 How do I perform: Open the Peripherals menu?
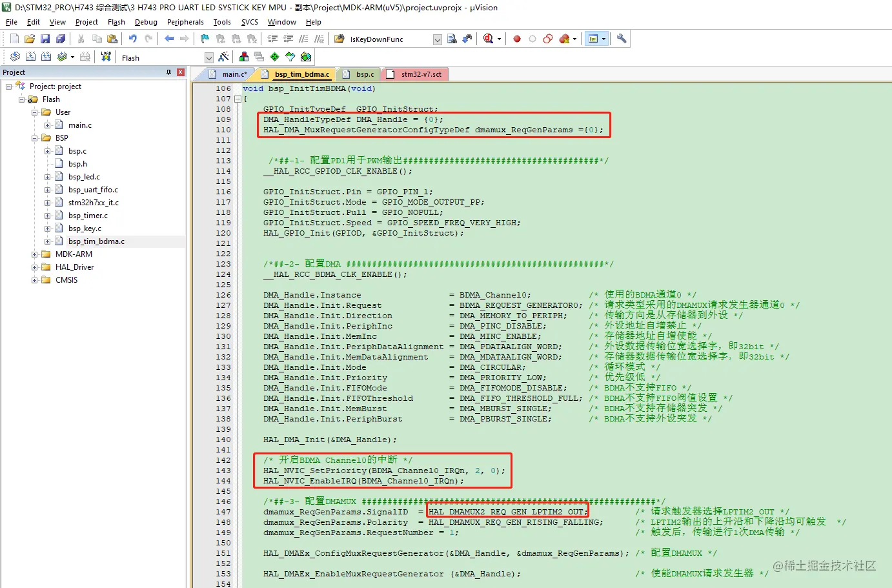tap(185, 22)
